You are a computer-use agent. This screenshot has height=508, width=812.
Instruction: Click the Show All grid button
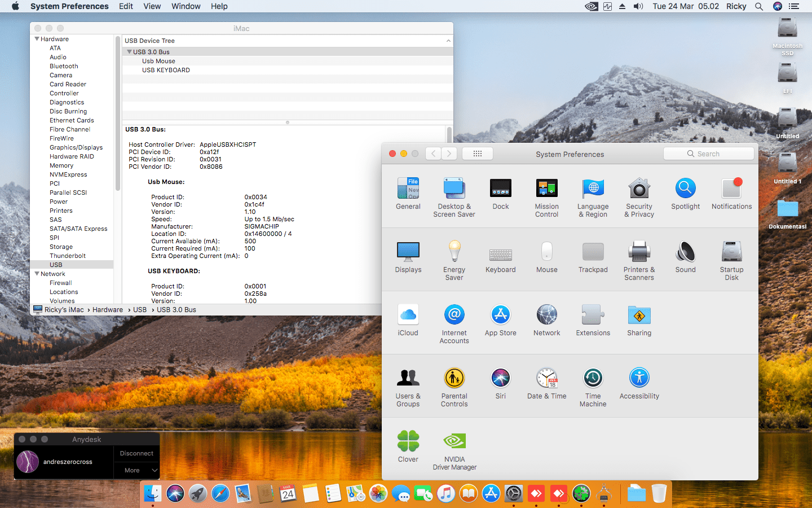[478, 154]
